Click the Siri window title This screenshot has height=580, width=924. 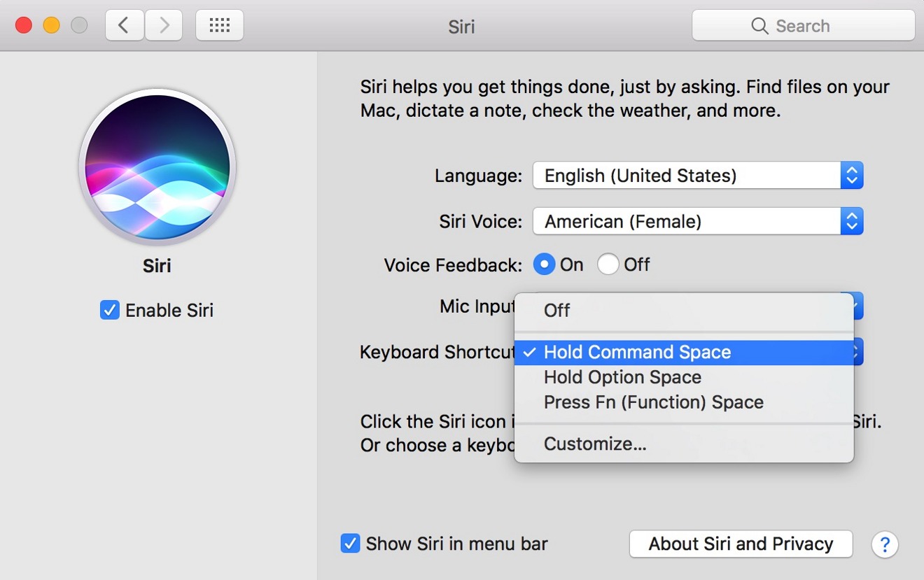(461, 27)
